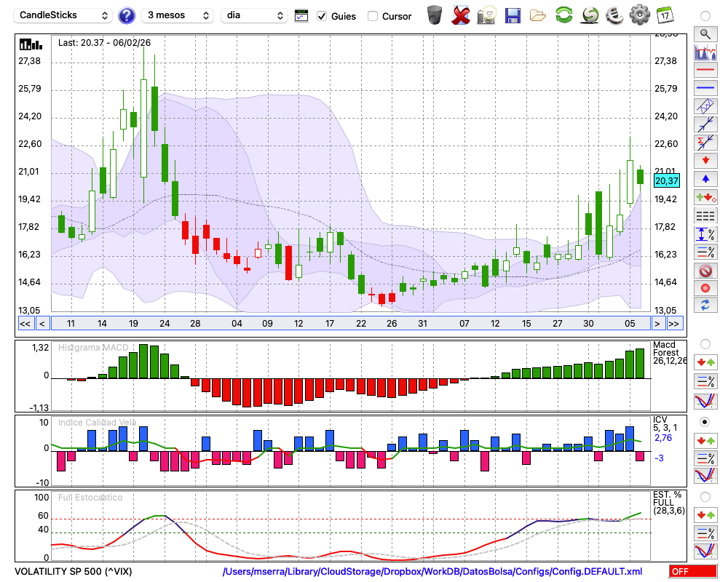The height and width of the screenshot is (582, 728).
Task: Select the radio button beside Macd Forest panel
Action: click(x=705, y=343)
